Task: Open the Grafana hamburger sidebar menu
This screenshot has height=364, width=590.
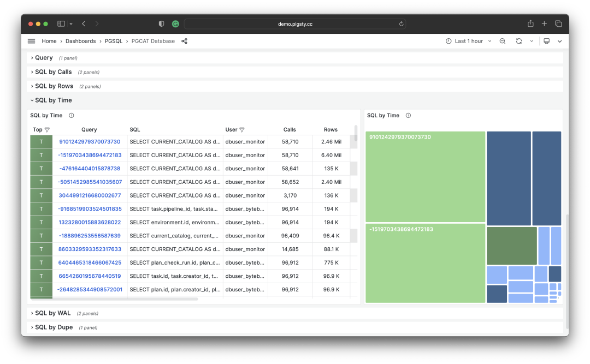Action: coord(31,41)
